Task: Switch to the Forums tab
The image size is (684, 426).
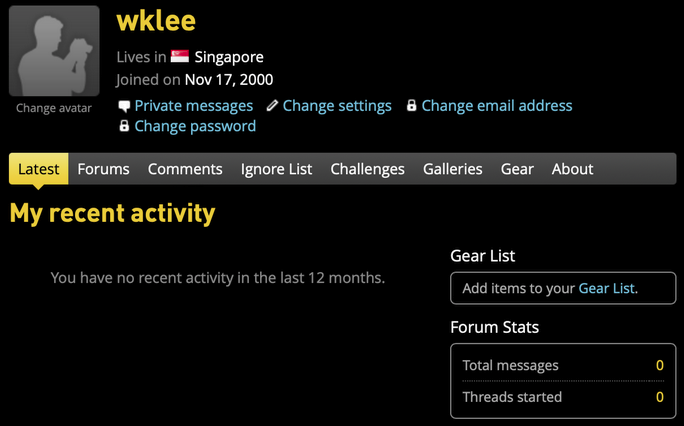Action: 104,169
